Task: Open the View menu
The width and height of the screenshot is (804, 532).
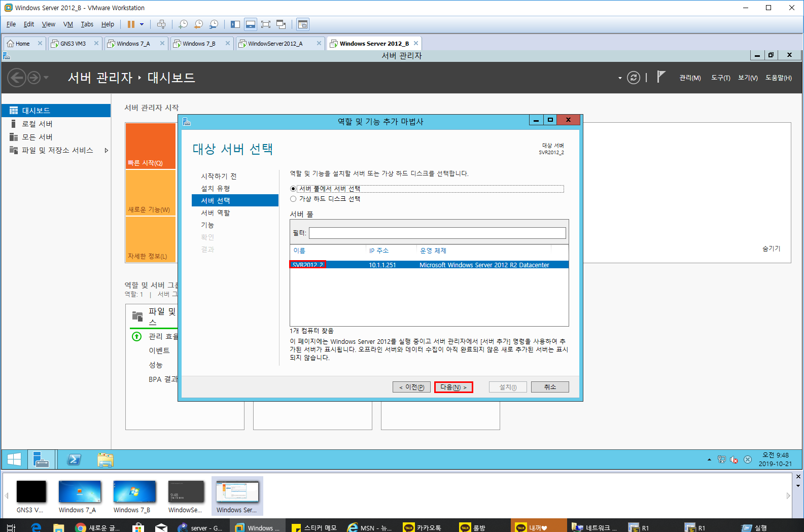Action: click(49, 24)
